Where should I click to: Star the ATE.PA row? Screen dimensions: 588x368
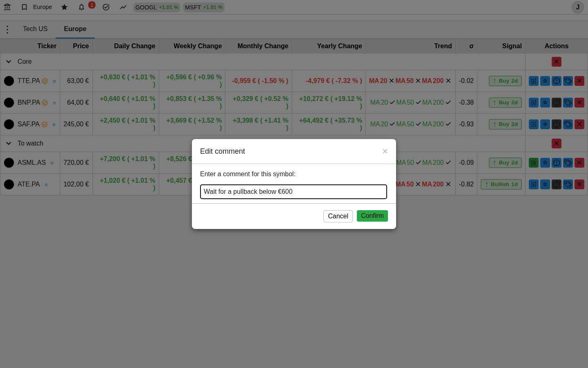click(545, 184)
